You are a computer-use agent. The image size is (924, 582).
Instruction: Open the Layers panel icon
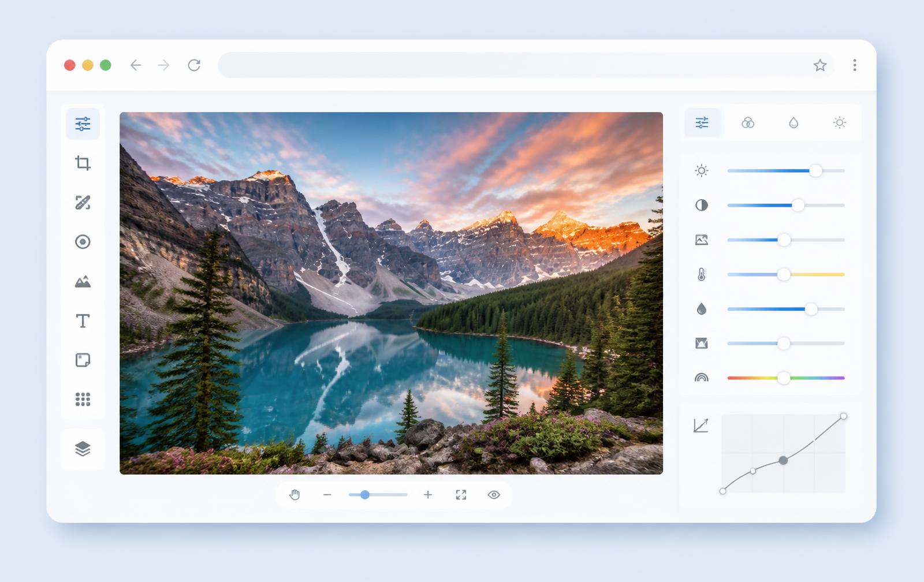coord(83,449)
